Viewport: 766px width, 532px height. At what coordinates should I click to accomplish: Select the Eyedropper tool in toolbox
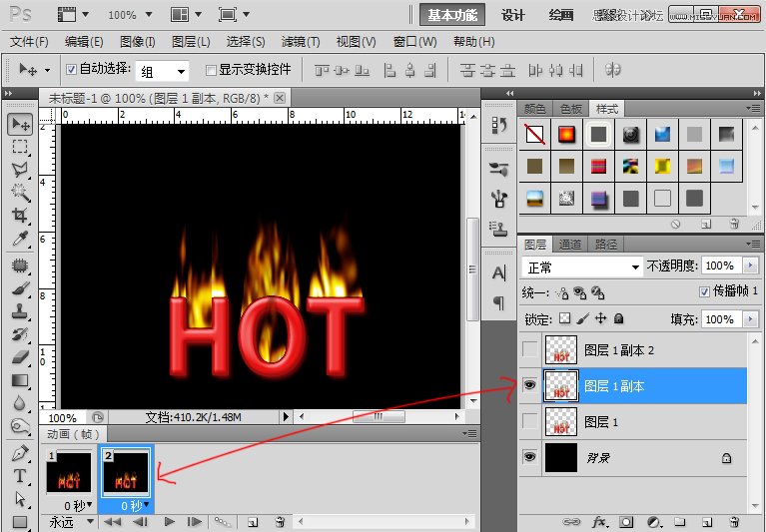pos(20,238)
